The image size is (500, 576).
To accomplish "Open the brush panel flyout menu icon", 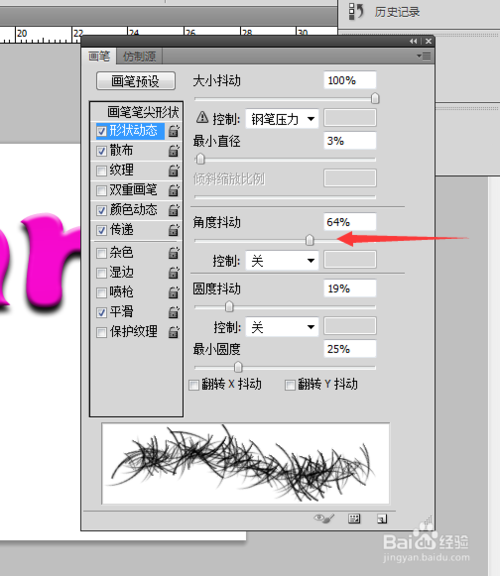I will (x=424, y=56).
